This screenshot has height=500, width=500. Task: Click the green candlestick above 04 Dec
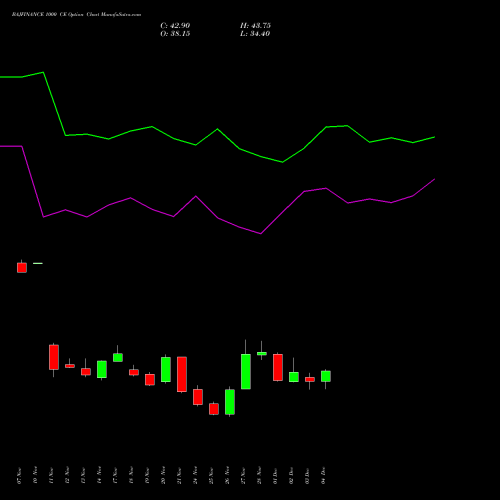point(326,376)
